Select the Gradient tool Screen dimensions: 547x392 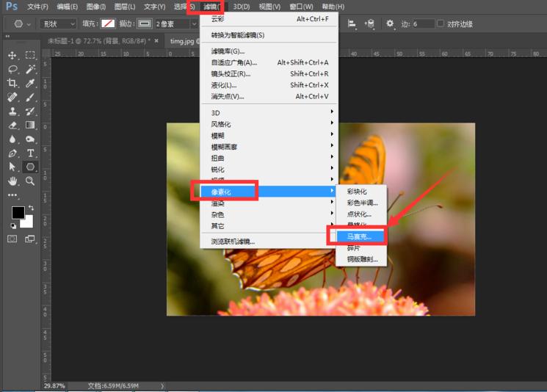point(30,125)
